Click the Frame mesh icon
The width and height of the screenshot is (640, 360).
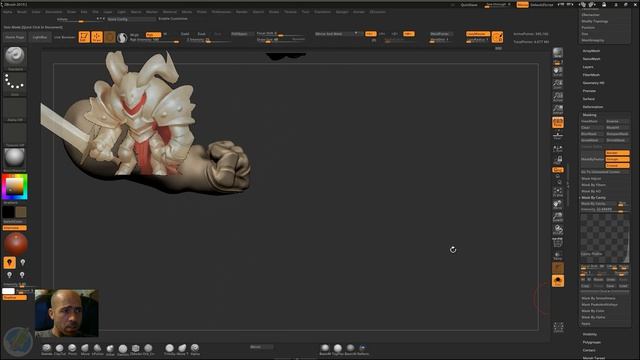[x=558, y=191]
